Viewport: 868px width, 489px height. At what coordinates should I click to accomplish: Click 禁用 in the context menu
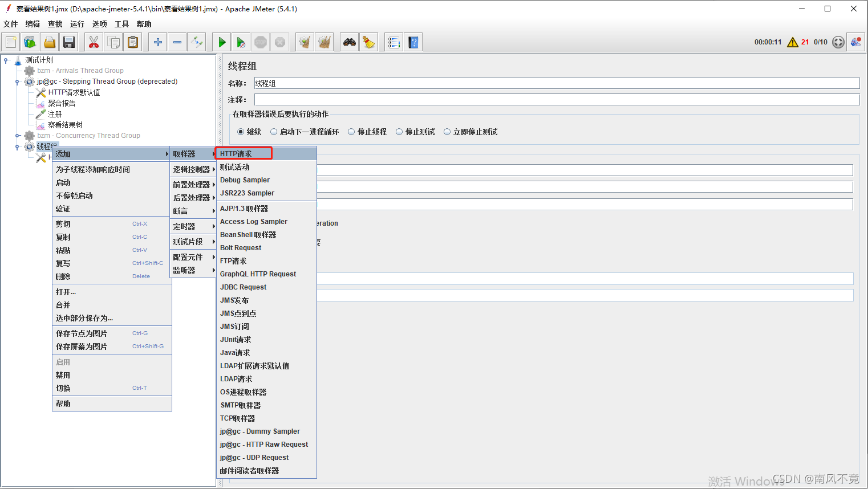point(112,375)
